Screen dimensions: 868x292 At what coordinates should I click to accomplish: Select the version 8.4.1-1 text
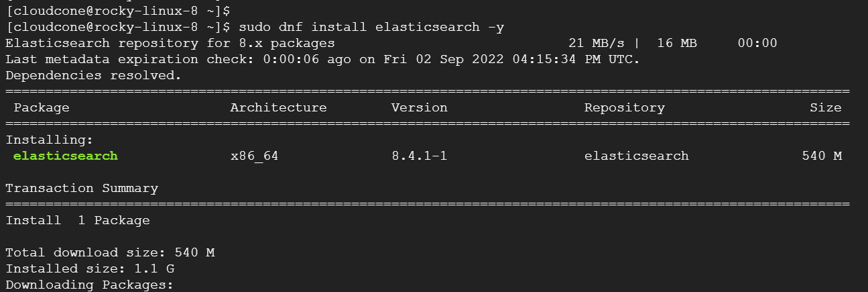tap(419, 156)
